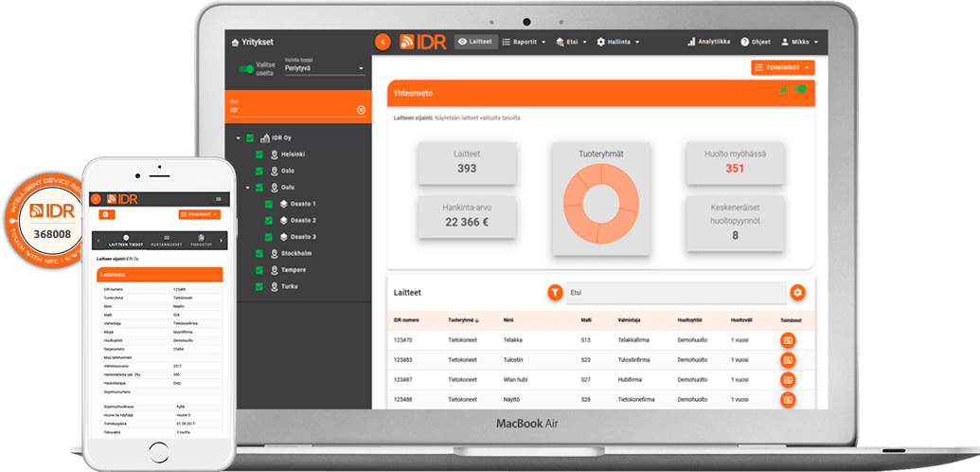Tap the left tab-scroll arrow on phone

[97, 241]
